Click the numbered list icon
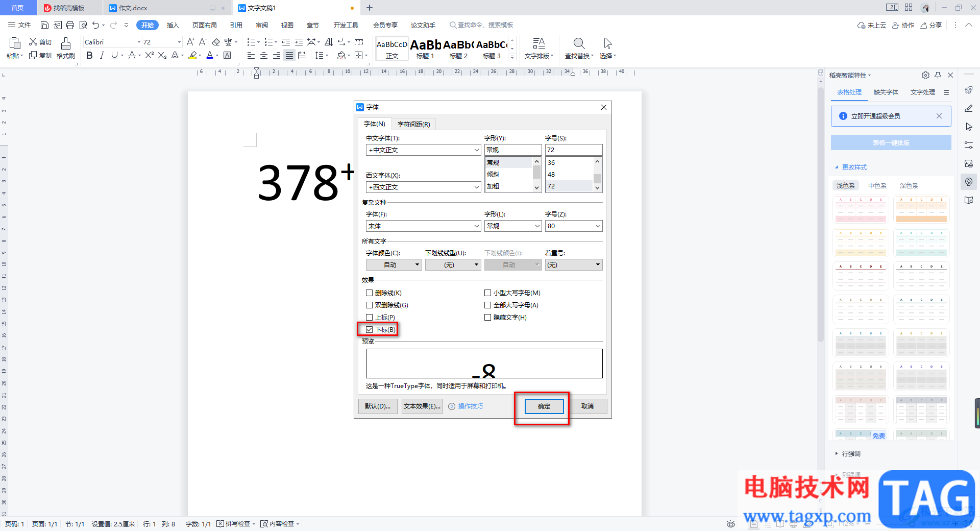 [268, 42]
